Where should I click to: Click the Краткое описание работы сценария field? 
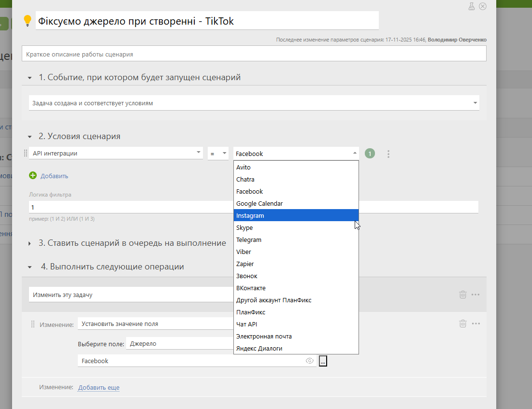tap(254, 54)
